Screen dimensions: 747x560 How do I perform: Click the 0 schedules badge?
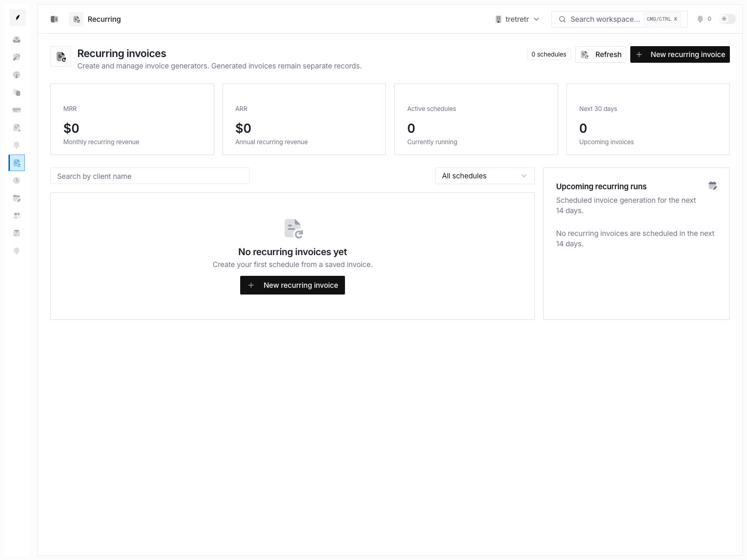tap(549, 54)
